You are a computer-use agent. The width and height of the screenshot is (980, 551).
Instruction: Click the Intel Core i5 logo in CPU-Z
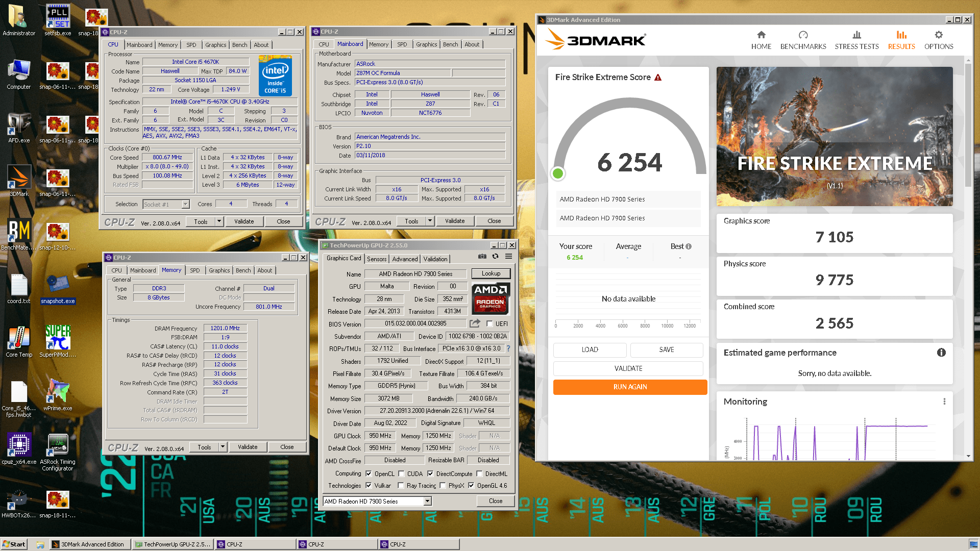275,76
